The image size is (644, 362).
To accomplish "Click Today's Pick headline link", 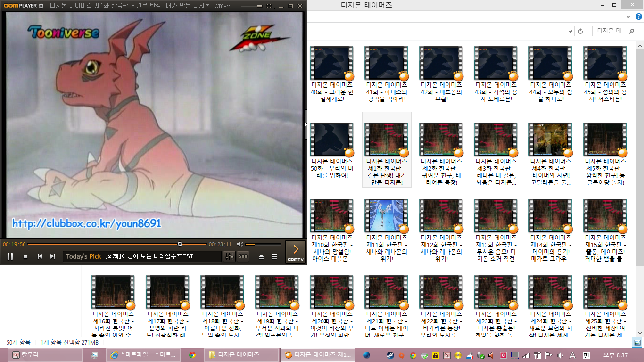I will pyautogui.click(x=149, y=256).
